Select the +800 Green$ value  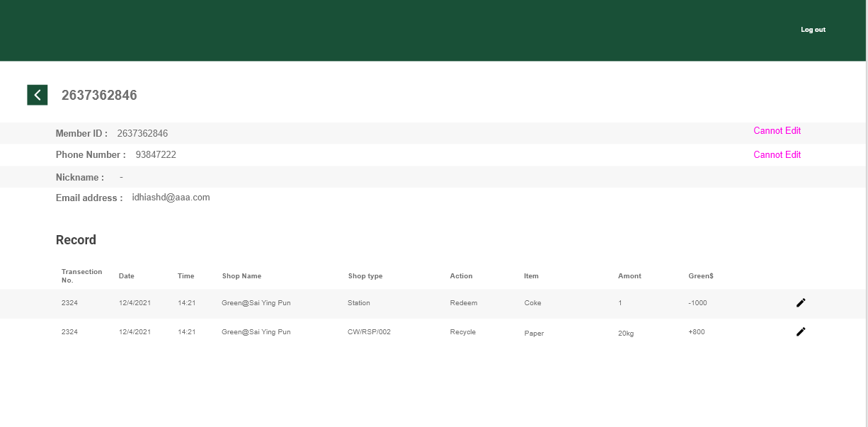click(x=696, y=332)
